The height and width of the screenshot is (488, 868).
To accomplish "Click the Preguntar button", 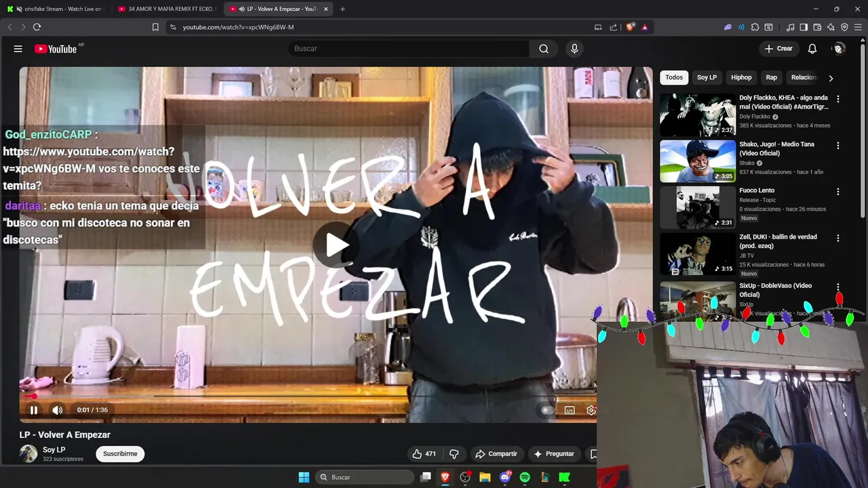I will point(554,454).
